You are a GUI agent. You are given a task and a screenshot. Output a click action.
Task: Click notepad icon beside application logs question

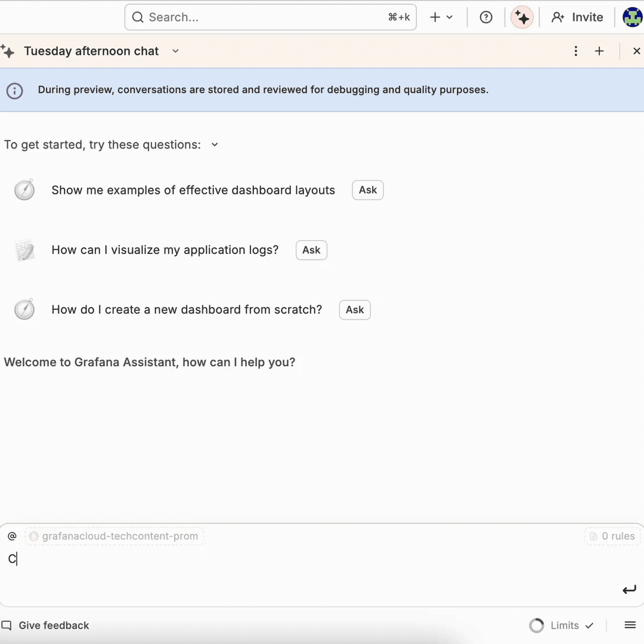point(24,250)
